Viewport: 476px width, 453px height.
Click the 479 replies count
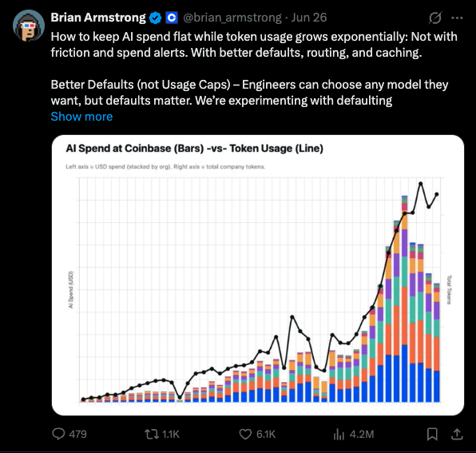click(77, 434)
